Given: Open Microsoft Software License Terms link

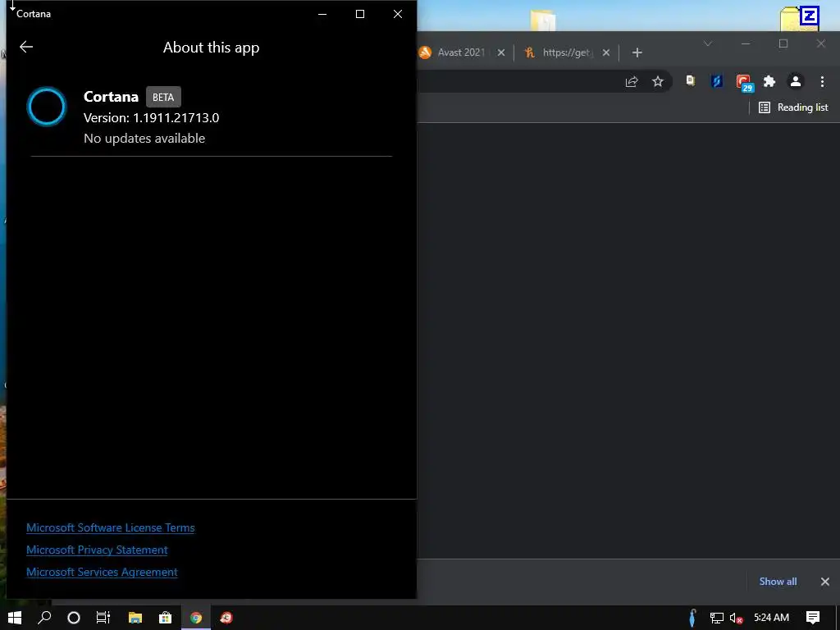Looking at the screenshot, I should (x=111, y=527).
